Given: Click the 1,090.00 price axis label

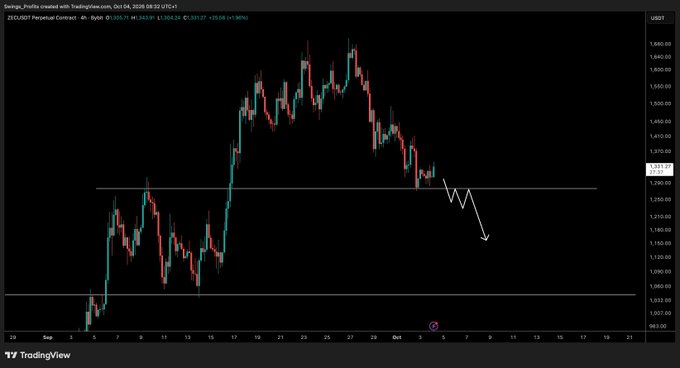Looking at the screenshot, I should tap(660, 272).
